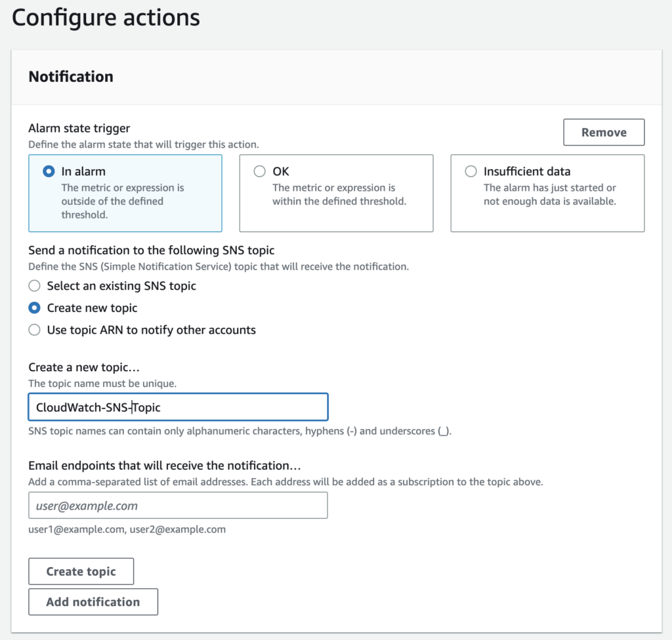The height and width of the screenshot is (640, 672).
Task: Click the "OK" alarm state card
Action: tap(336, 193)
